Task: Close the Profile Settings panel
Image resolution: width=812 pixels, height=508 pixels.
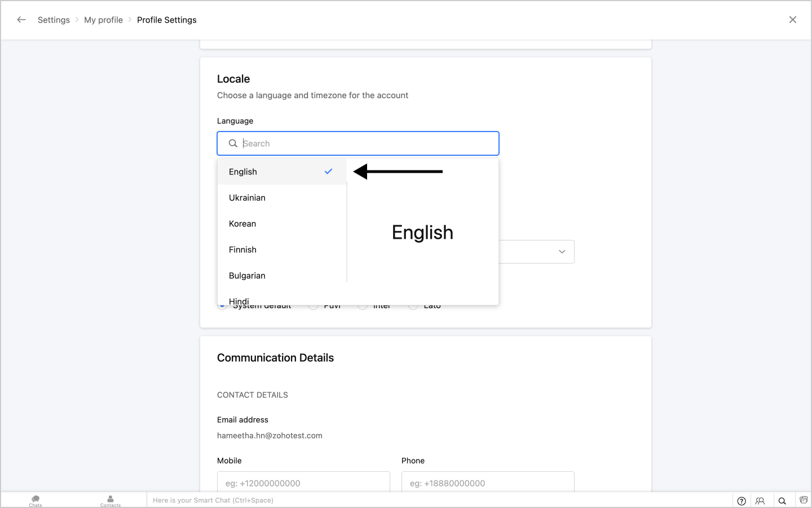Action: pos(792,20)
